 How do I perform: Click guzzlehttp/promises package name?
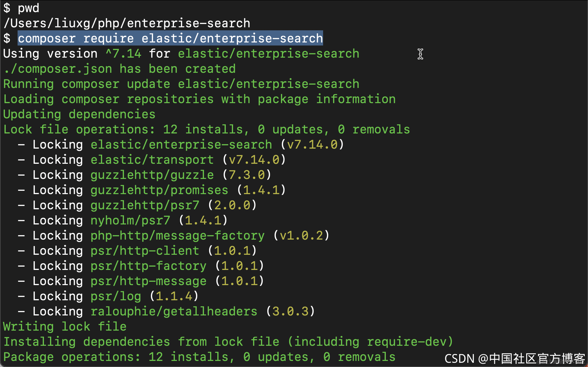159,190
